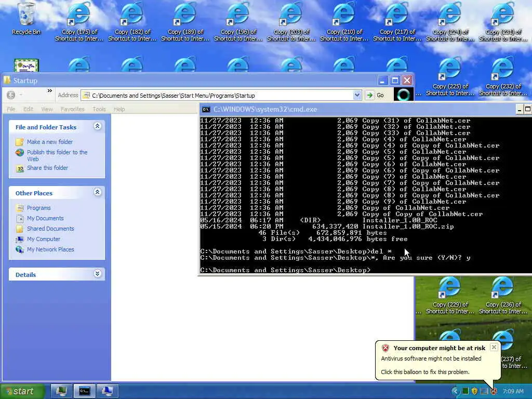Switch to the cmd taskbar button
This screenshot has width=532, height=399.
(x=85, y=391)
